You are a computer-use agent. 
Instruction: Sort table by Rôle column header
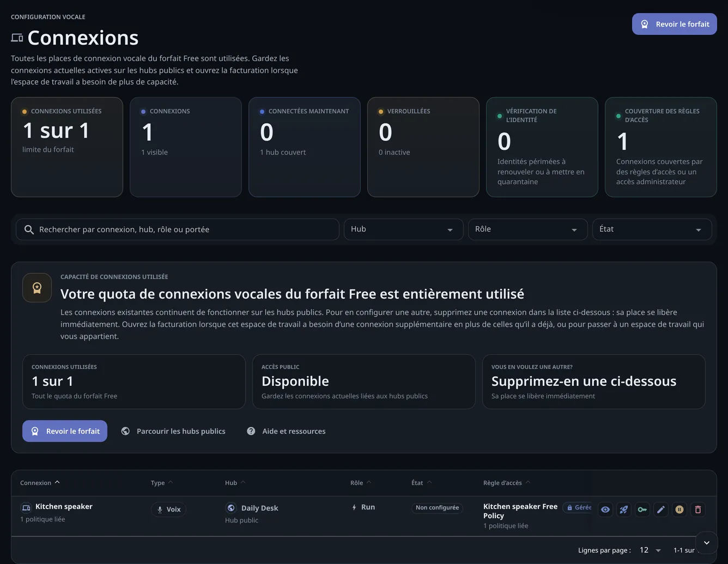point(361,483)
